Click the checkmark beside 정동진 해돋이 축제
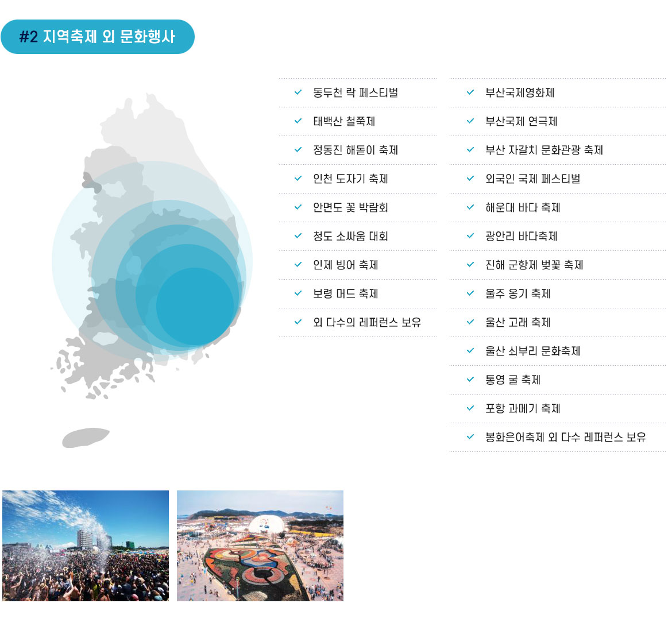The width and height of the screenshot is (672, 638). pos(298,149)
